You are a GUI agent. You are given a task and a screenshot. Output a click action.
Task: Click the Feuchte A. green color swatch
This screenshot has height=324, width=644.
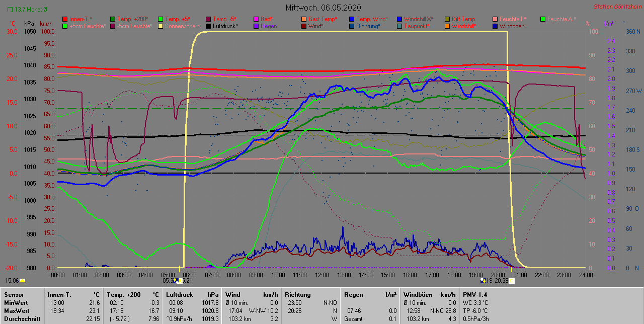tap(543, 19)
